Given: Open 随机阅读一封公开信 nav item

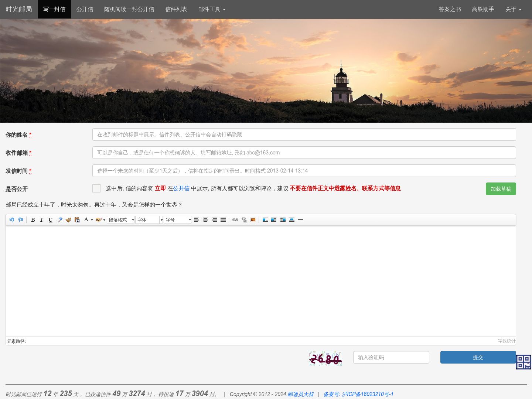Looking at the screenshot, I should [129, 9].
